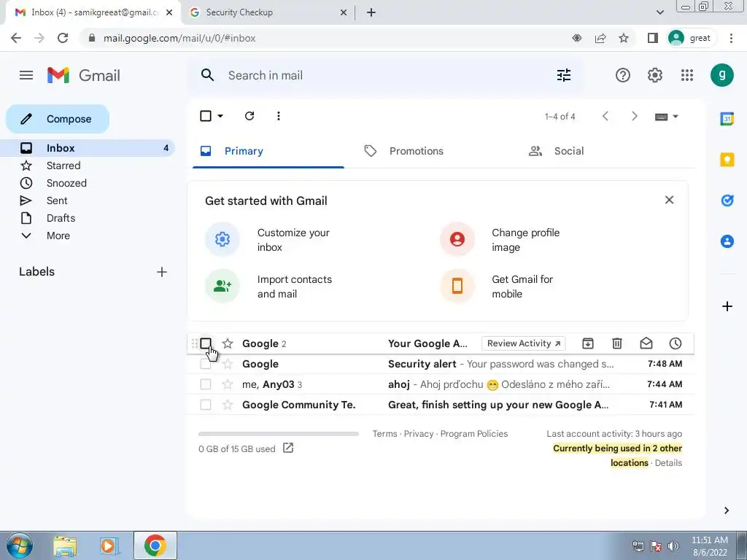
Task: Open account activity Details link
Action: (668, 463)
